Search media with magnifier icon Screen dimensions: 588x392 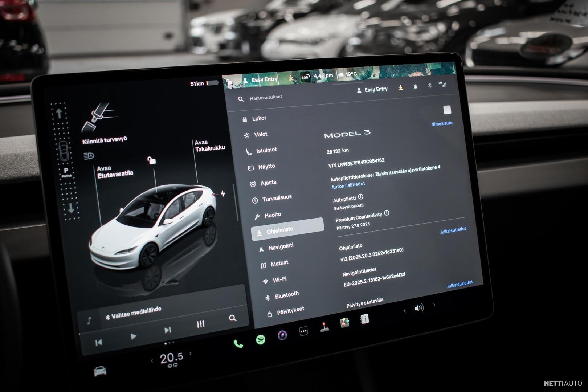point(233,318)
